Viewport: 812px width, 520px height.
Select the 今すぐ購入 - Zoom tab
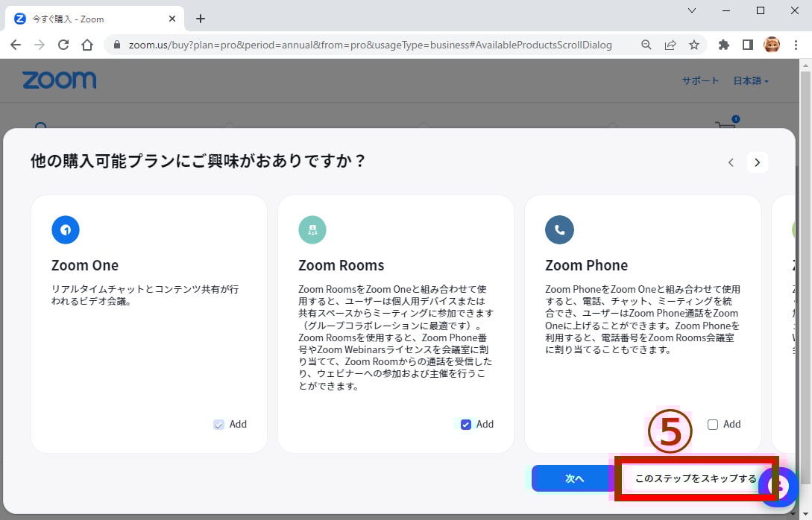click(x=95, y=19)
